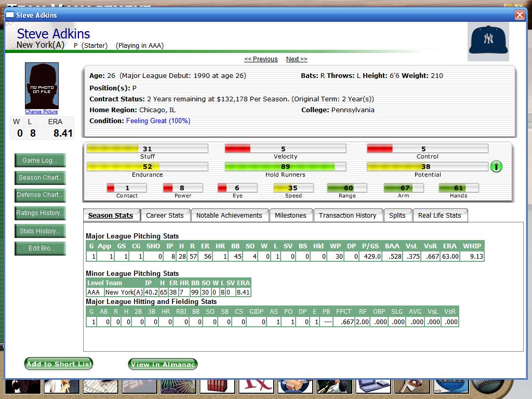
Task: Click the 9.13 WHIP cell
Action: tap(472, 257)
